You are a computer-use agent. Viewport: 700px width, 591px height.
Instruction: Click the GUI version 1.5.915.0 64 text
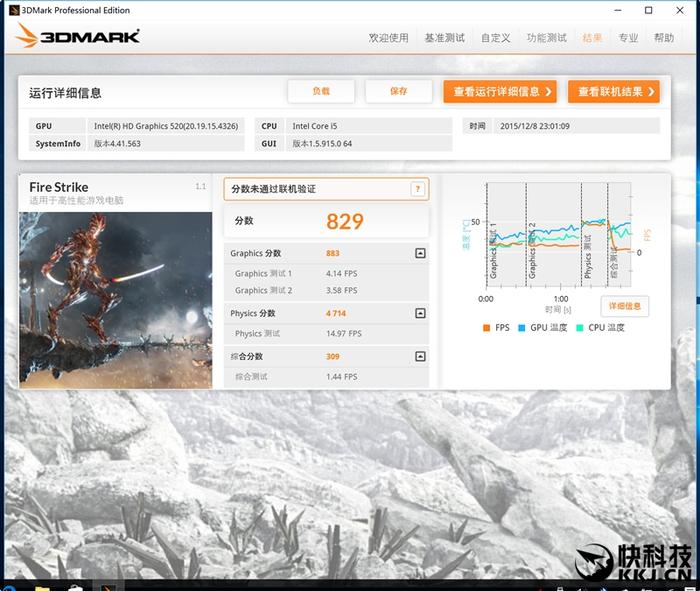tap(322, 144)
